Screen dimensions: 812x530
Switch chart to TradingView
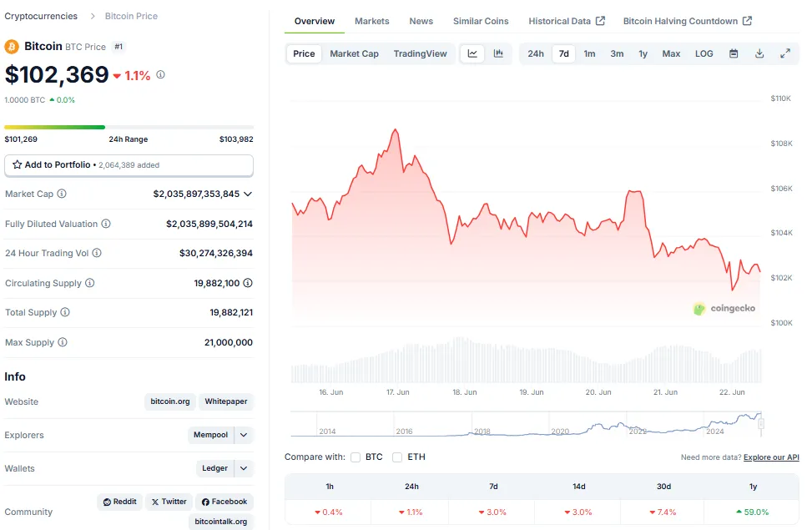click(420, 53)
